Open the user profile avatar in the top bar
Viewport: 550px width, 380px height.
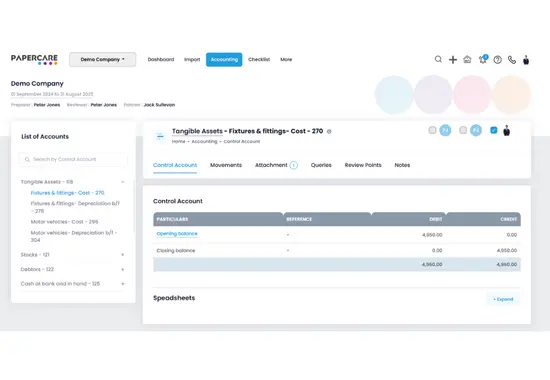(x=526, y=60)
